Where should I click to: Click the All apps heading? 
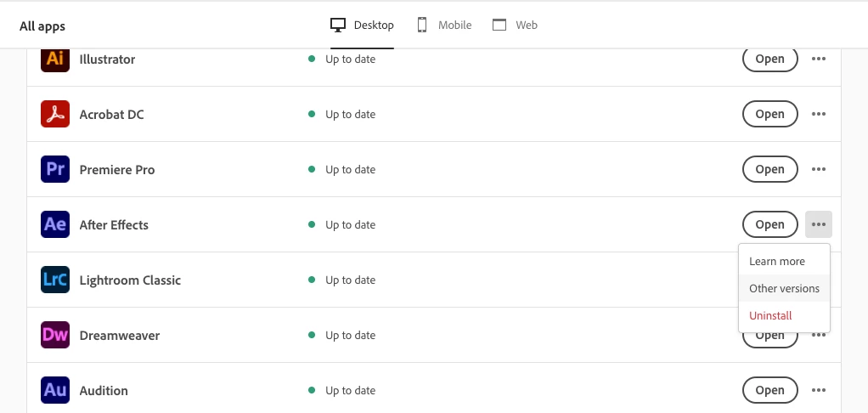pyautogui.click(x=42, y=26)
